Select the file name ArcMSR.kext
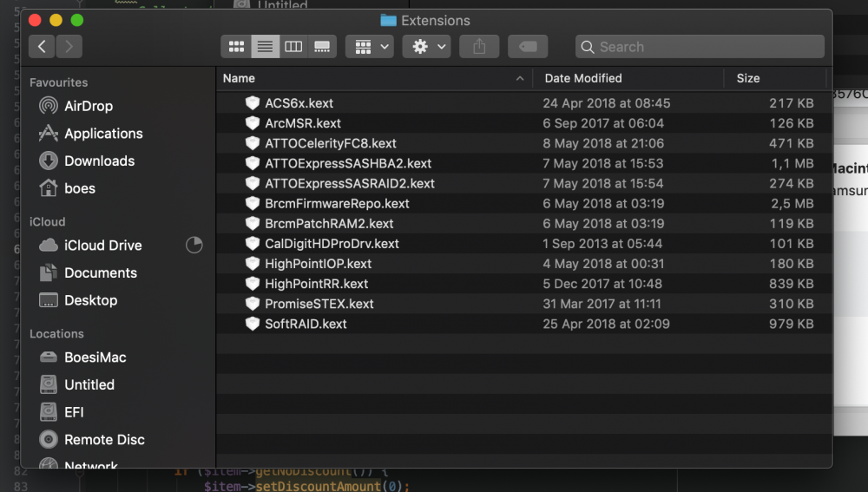868x492 pixels. click(303, 123)
